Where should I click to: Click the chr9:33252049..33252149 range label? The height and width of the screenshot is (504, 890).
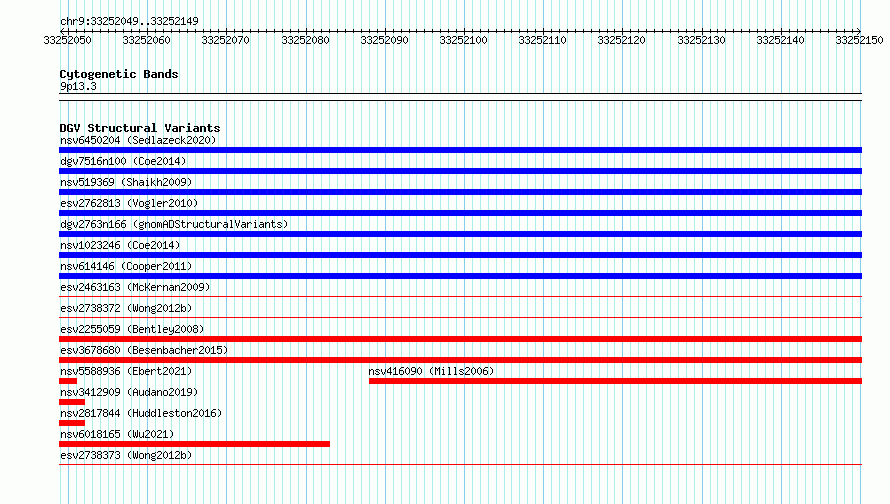(x=129, y=21)
